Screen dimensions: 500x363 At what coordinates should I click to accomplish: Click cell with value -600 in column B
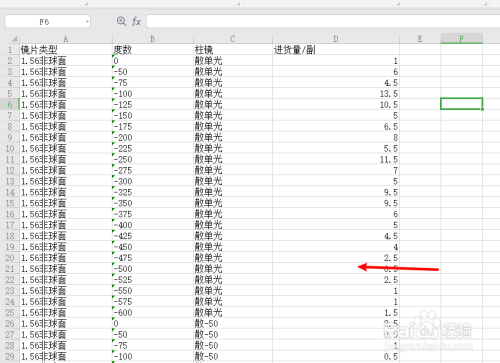tap(153, 313)
